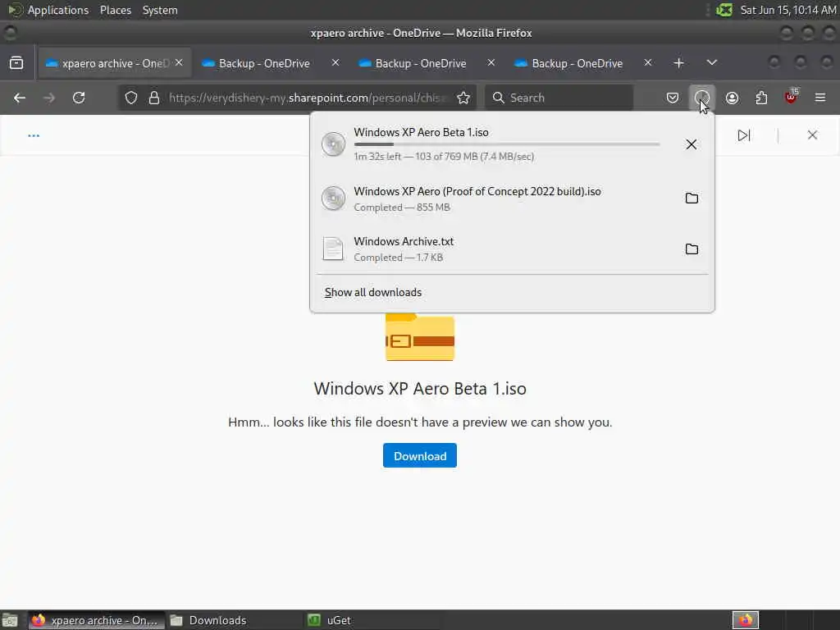Bookmark this page with the star icon
Image resolution: width=840 pixels, height=630 pixels.
[463, 98]
